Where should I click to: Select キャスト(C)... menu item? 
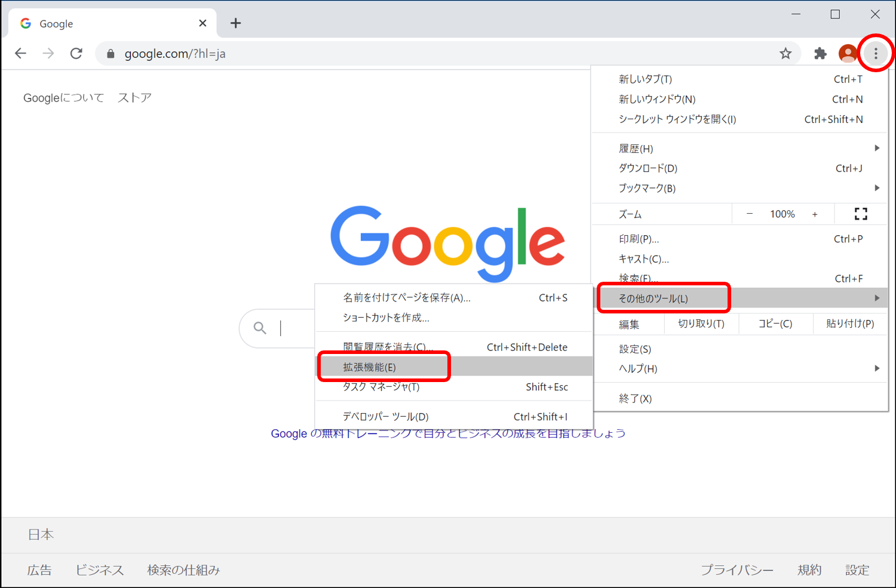pyautogui.click(x=741, y=258)
